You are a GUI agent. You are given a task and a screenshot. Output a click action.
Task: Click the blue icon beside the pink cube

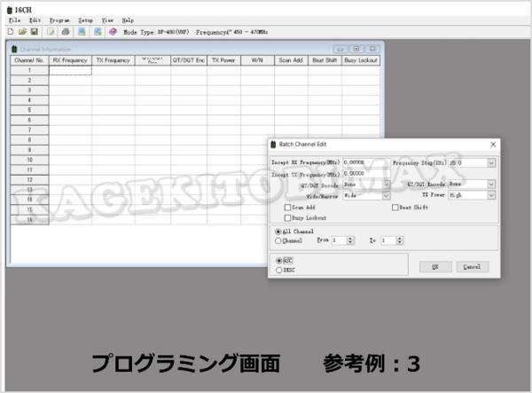[x=98, y=32]
